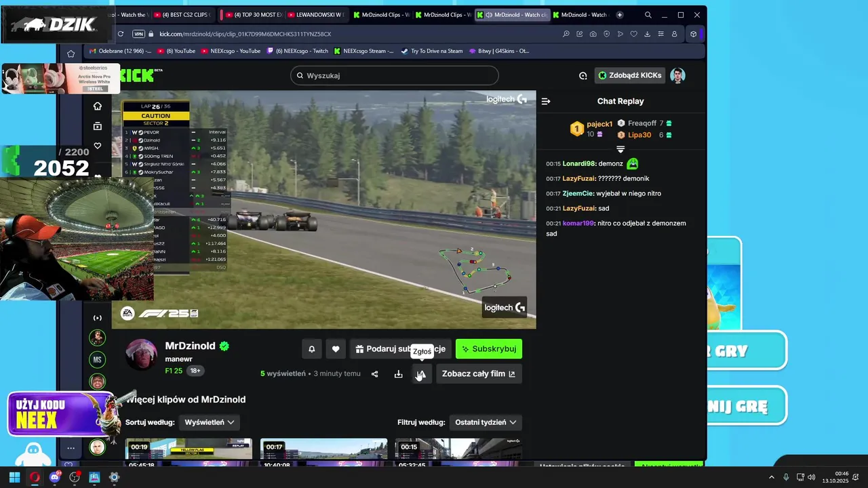Click the Windows Start button
This screenshot has height=488, width=868.
pos(14,477)
